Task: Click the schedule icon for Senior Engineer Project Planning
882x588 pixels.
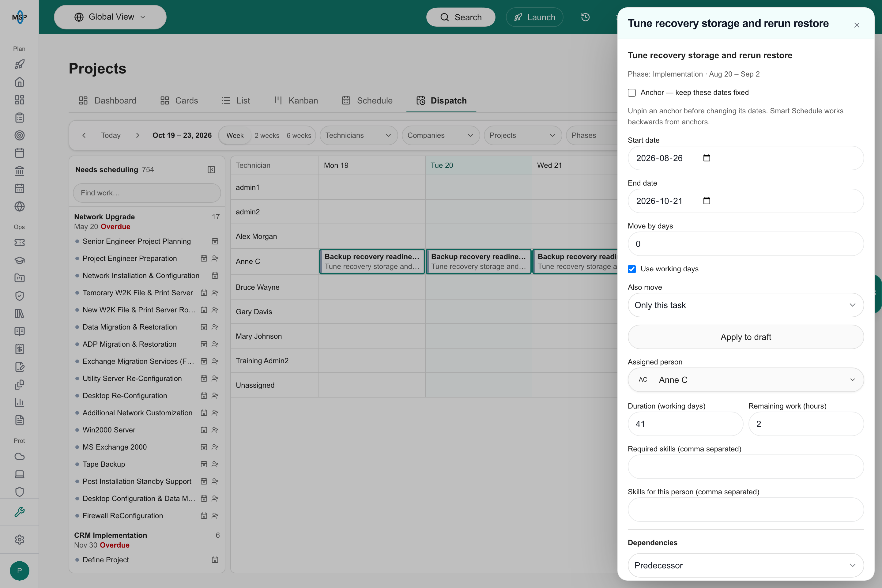Action: point(215,241)
